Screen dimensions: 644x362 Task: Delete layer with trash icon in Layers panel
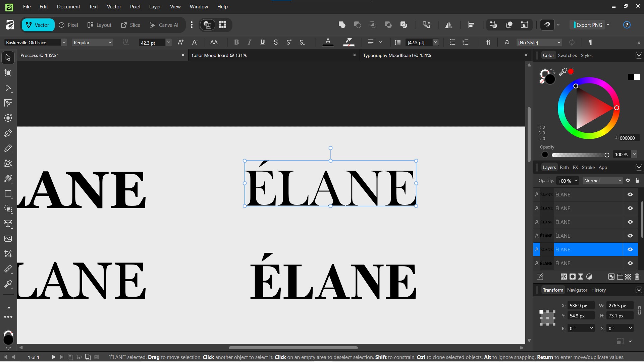pyautogui.click(x=637, y=277)
